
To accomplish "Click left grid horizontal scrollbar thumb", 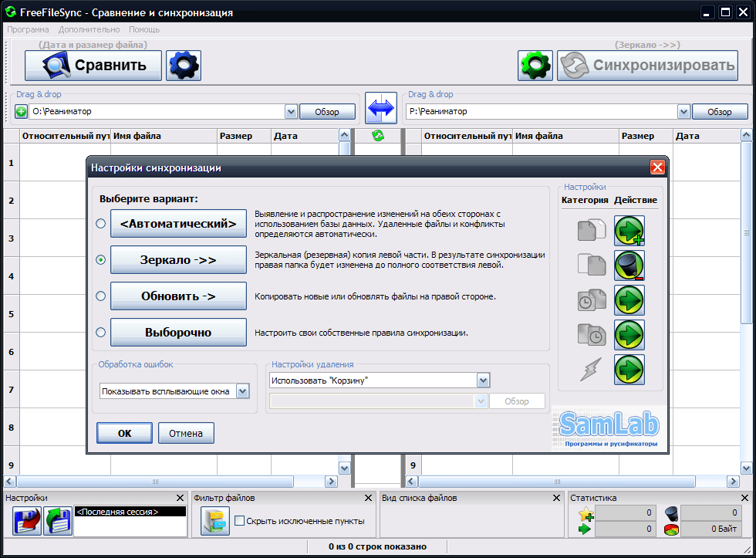I will click(155, 482).
